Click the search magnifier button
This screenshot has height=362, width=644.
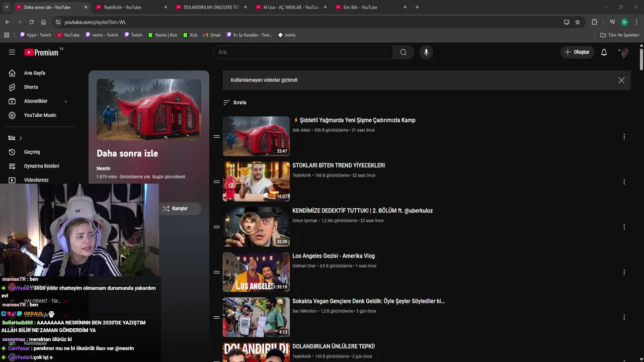(404, 52)
